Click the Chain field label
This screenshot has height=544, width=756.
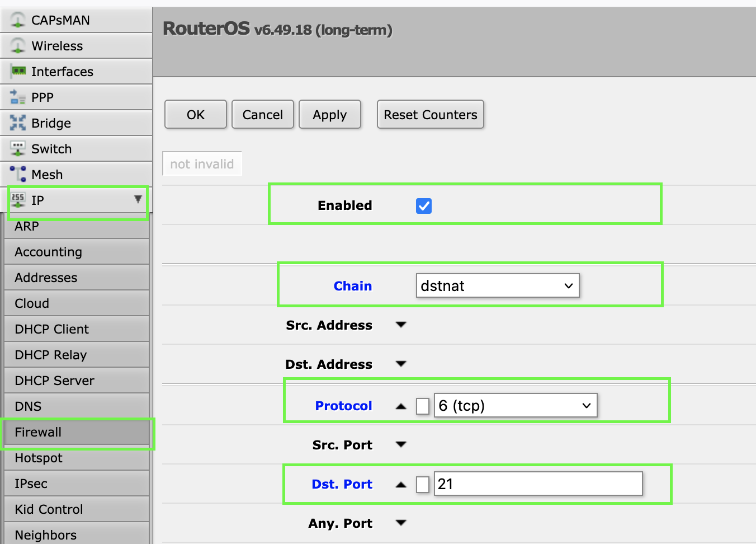coord(353,286)
